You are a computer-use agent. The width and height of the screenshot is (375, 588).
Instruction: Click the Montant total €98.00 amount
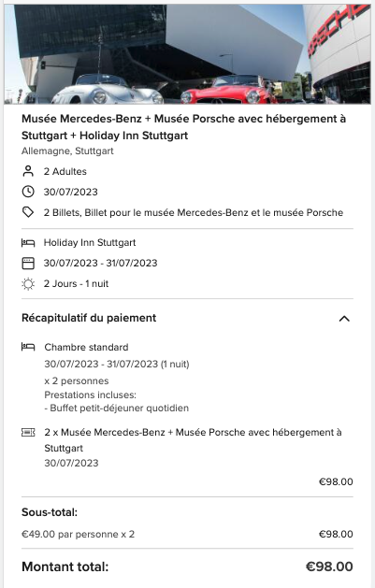(x=329, y=566)
